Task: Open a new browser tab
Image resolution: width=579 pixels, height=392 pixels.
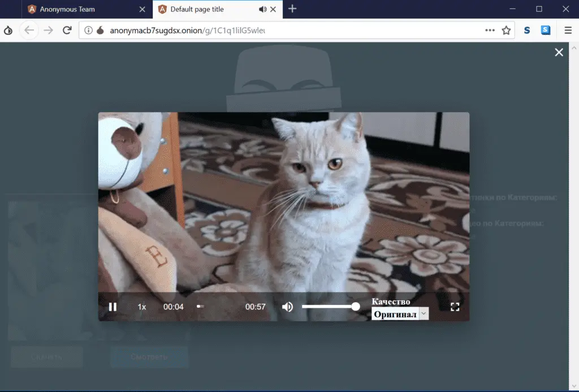Action: [x=292, y=9]
